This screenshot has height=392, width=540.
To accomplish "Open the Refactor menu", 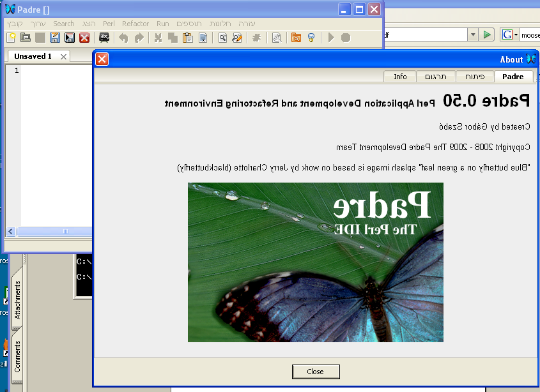I will [x=135, y=24].
